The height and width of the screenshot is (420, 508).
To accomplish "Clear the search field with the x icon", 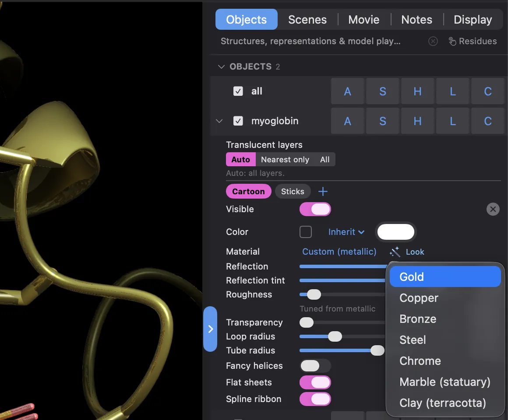I will click(433, 42).
